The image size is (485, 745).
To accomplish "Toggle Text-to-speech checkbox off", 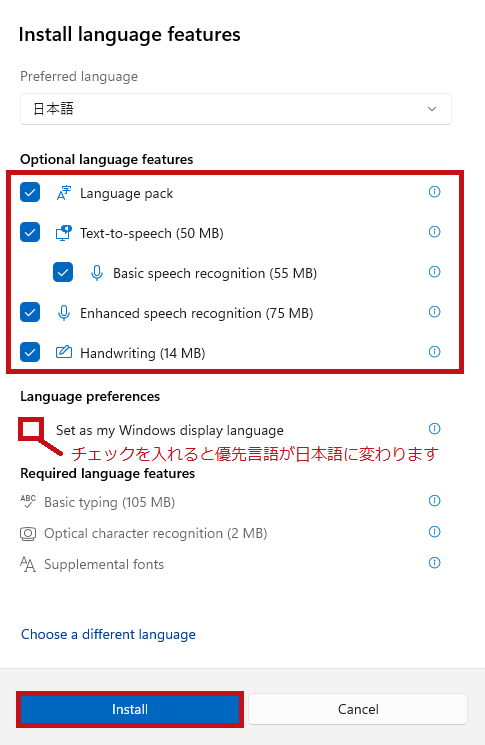I will (x=30, y=232).
